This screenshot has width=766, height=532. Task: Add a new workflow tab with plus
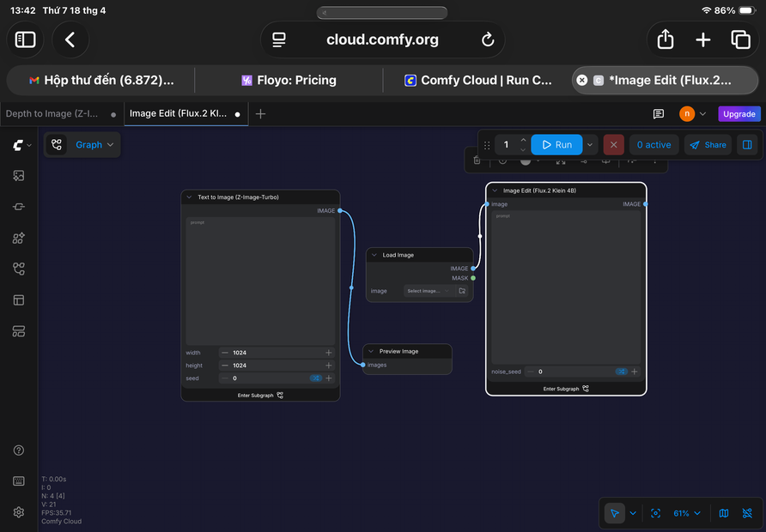point(260,114)
